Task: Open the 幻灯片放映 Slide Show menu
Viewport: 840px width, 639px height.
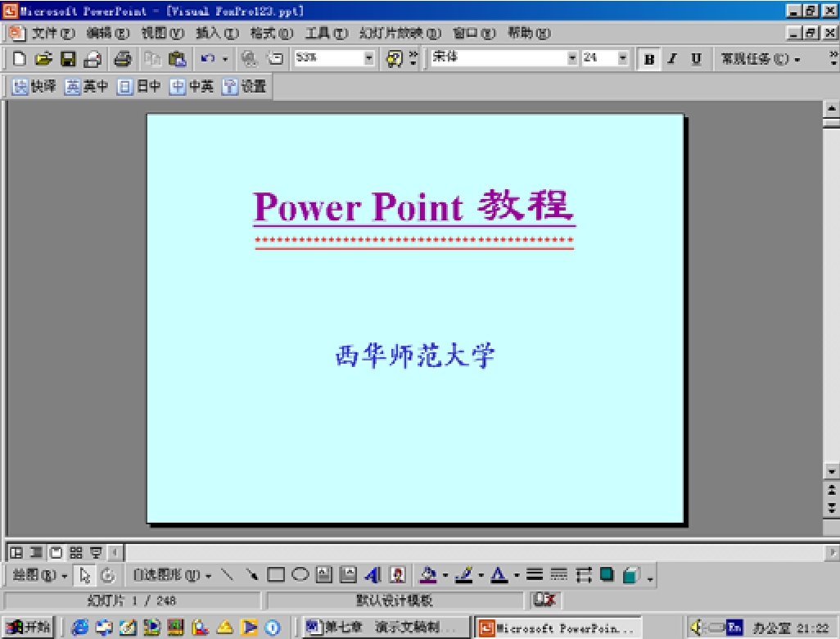Action: pos(400,34)
